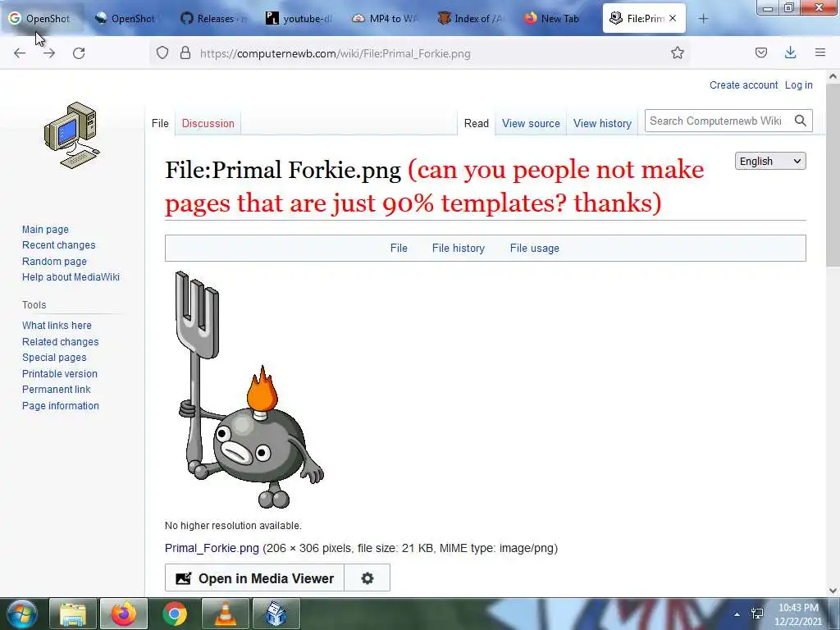Open the Discussion page tab
The width and height of the screenshot is (840, 630).
208,123
